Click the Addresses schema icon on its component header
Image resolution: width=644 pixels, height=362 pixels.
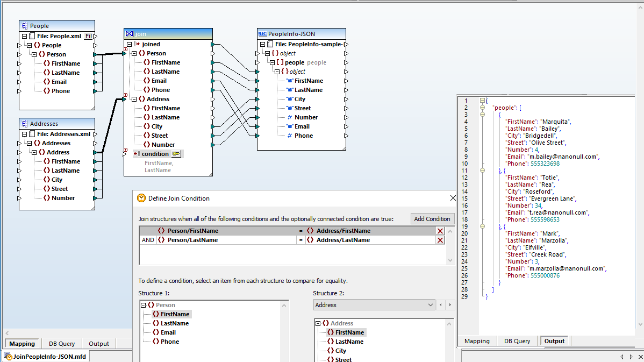click(x=23, y=123)
